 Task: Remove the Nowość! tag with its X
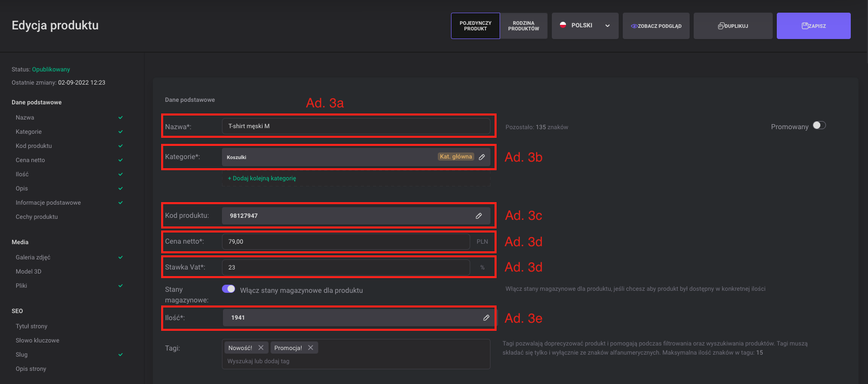261,348
